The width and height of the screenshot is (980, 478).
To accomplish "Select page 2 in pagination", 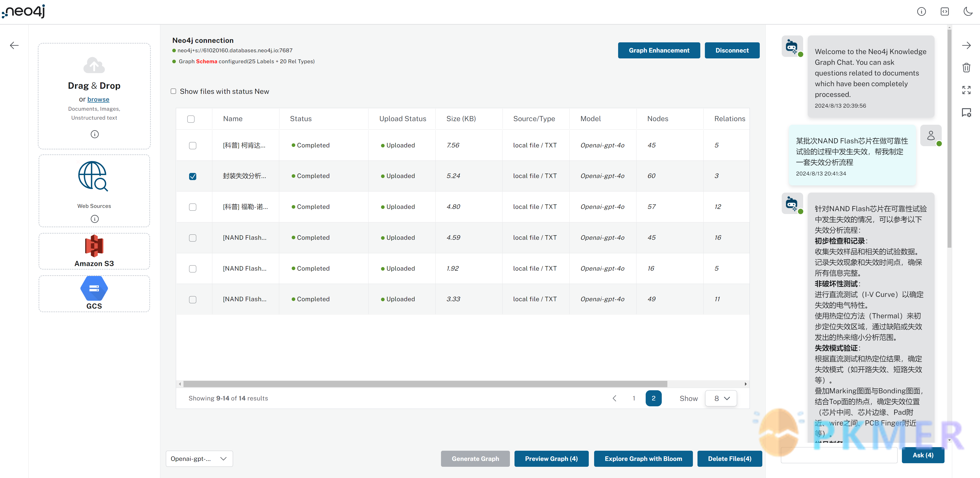I will click(654, 398).
